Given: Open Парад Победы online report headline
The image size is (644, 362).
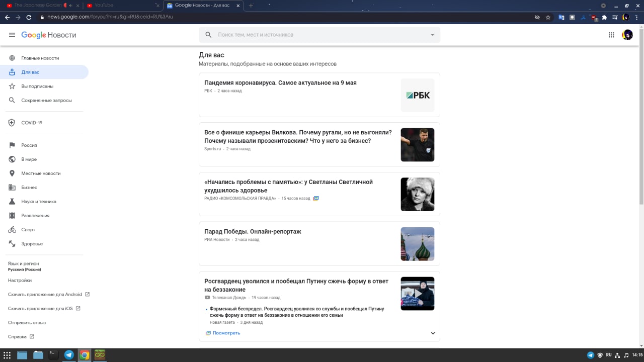Looking at the screenshot, I should (x=253, y=231).
